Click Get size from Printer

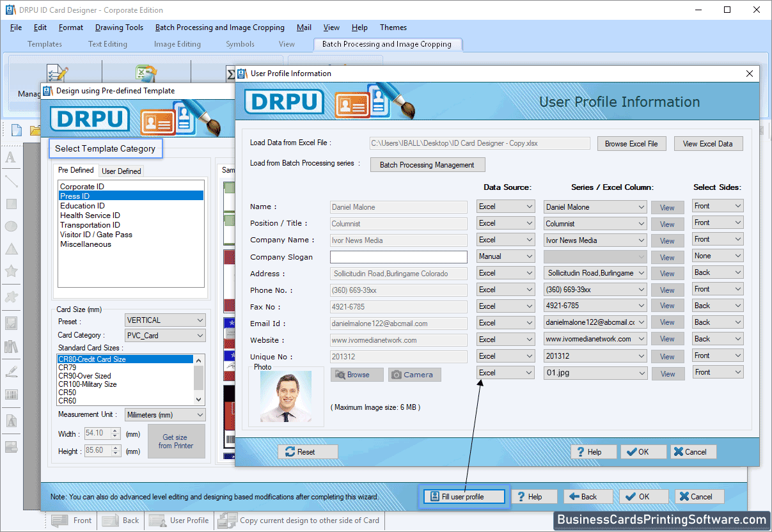click(176, 441)
